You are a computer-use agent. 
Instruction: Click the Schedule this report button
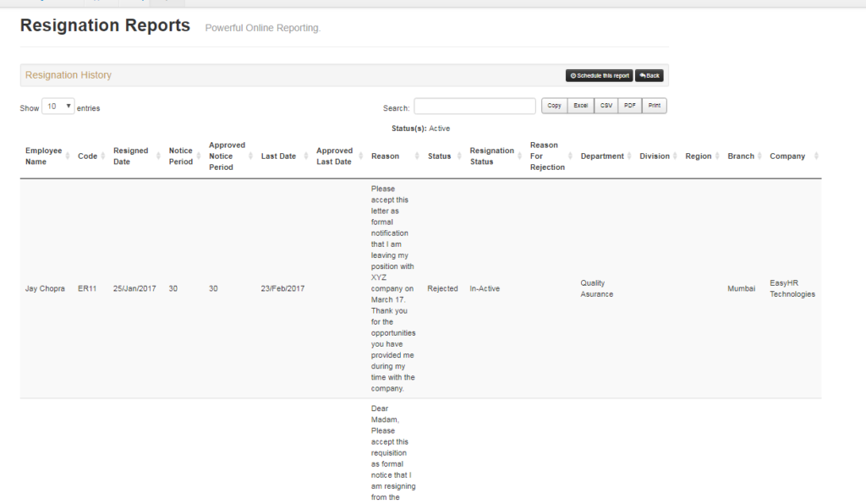pos(599,75)
